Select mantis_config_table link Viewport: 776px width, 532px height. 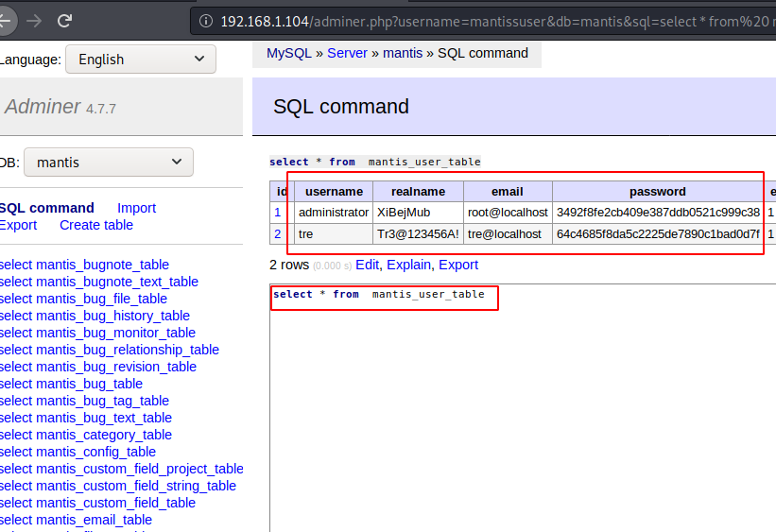96,452
